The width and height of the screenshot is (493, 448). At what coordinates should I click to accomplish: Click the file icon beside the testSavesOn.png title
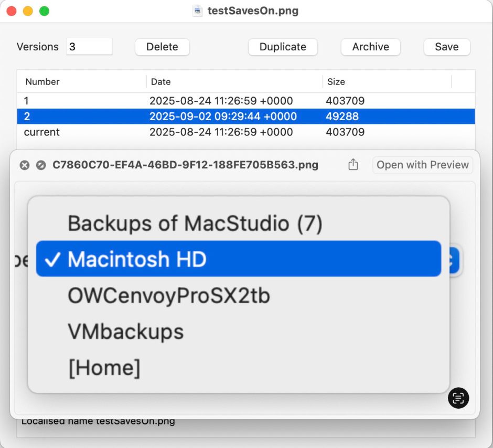coord(197,10)
